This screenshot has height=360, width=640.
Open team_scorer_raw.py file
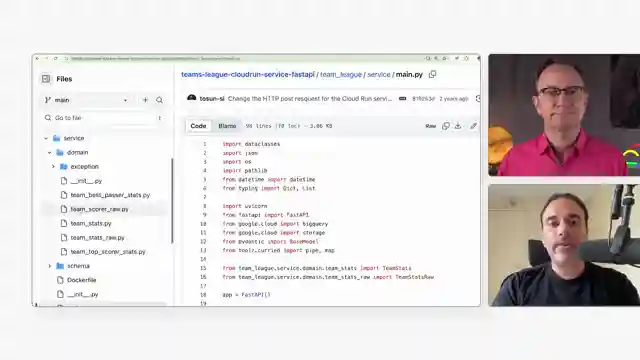click(99, 209)
